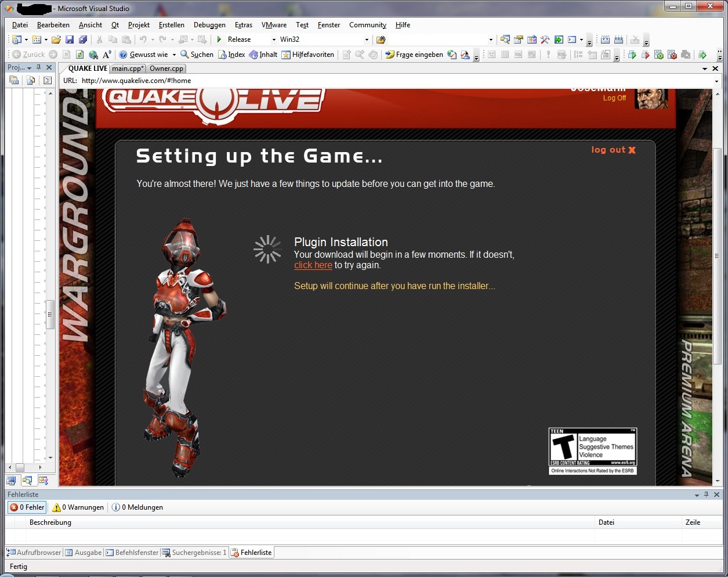This screenshot has height=577, width=728.
Task: Open the Hilfefavoriten help favorites
Action: click(308, 55)
